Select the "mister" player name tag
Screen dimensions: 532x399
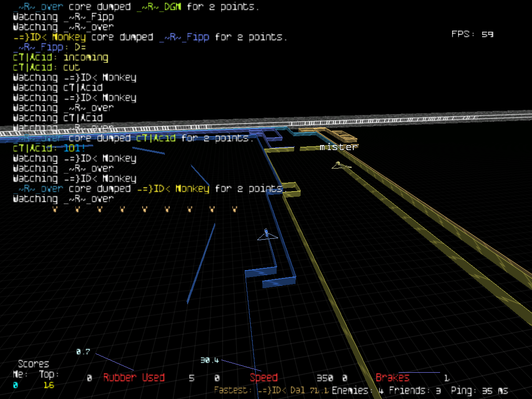[x=339, y=147]
